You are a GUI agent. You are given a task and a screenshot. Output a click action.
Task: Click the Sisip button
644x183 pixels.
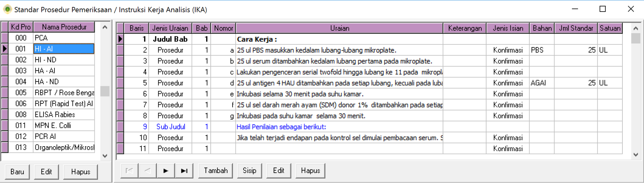(249, 171)
